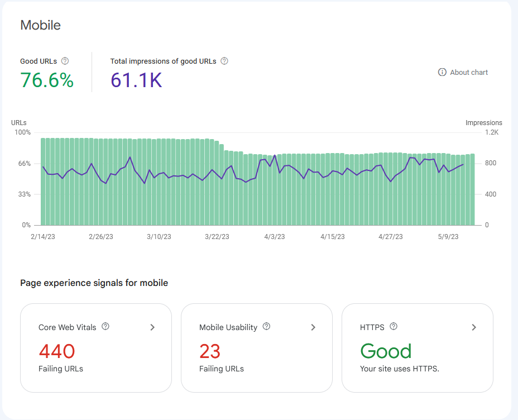The height and width of the screenshot is (420, 518).
Task: Expand the Core Web Vitals report chevron
Action: [152, 327]
